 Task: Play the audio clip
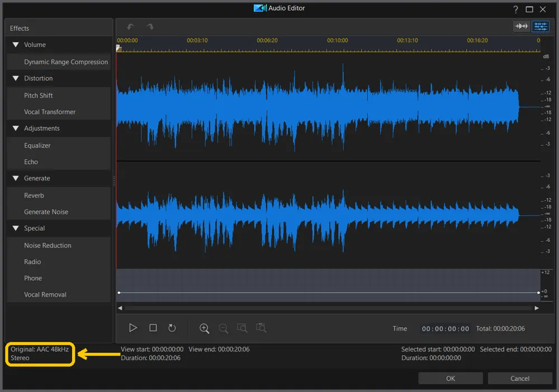(x=133, y=328)
